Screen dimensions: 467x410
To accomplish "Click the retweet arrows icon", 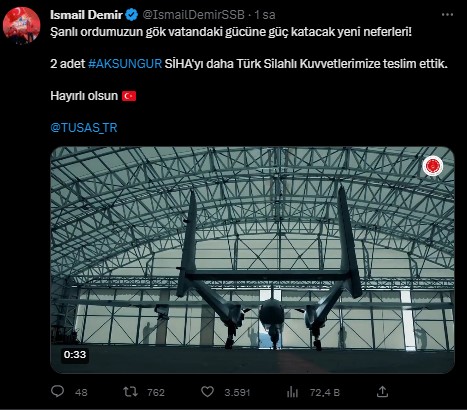I will click(130, 392).
